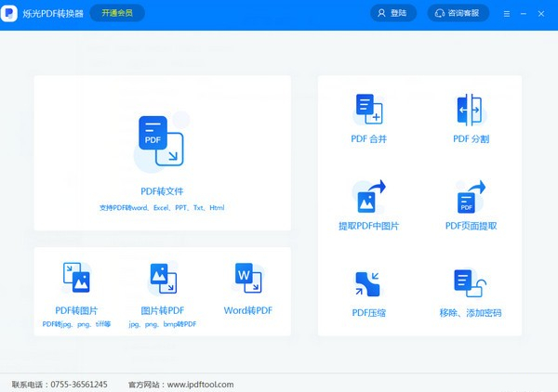Image resolution: width=558 pixels, height=392 pixels.
Task: Open the 移除、添加密码 lock icon
Action: point(471,283)
